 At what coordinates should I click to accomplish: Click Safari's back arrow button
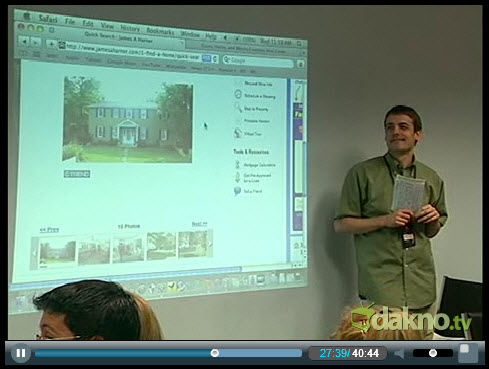(x=24, y=41)
